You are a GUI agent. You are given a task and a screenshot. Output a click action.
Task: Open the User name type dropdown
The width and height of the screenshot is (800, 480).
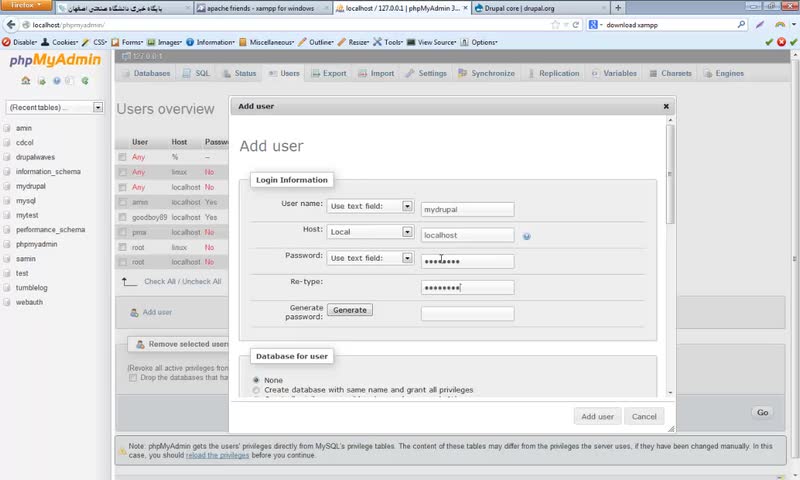pyautogui.click(x=370, y=206)
